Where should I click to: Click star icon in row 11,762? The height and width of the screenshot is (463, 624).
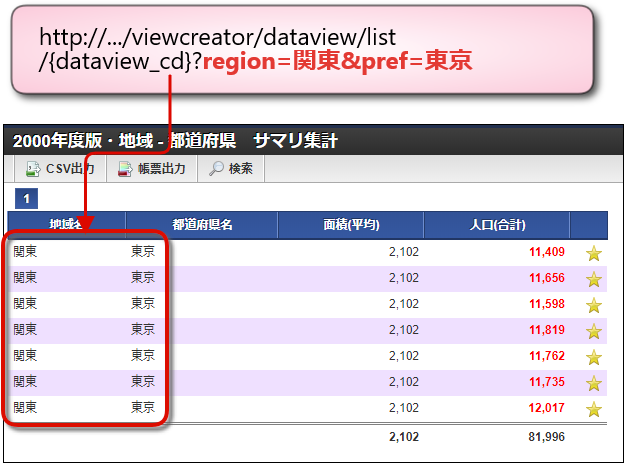click(594, 357)
